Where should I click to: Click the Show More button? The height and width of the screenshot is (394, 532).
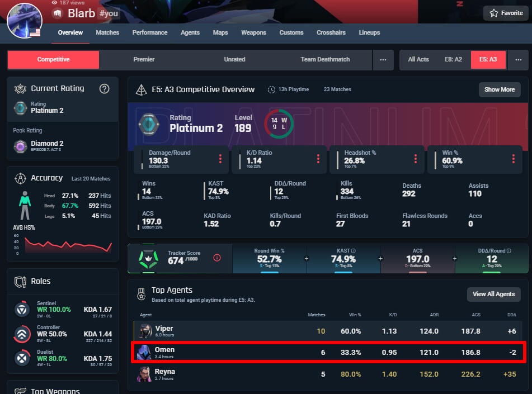499,89
